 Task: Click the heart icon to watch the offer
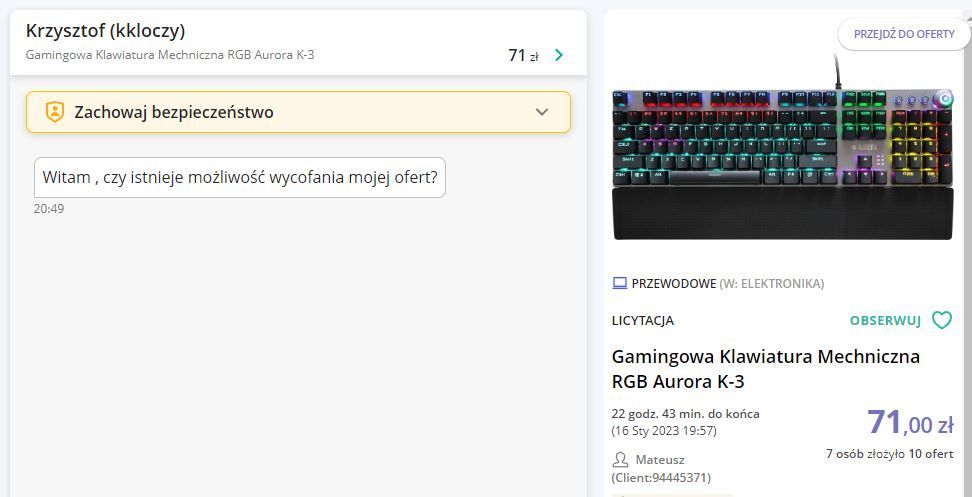[942, 320]
